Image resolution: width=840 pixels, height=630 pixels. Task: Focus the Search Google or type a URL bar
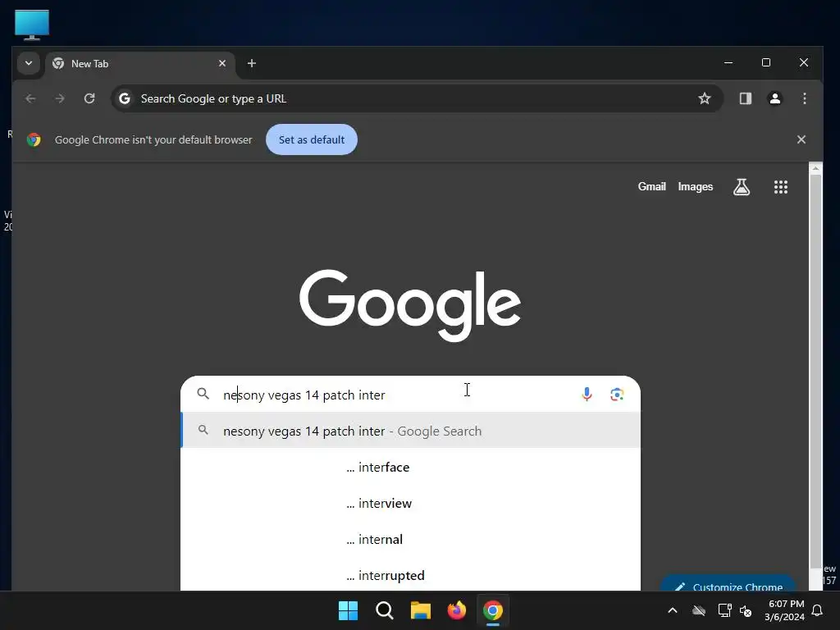coord(417,98)
